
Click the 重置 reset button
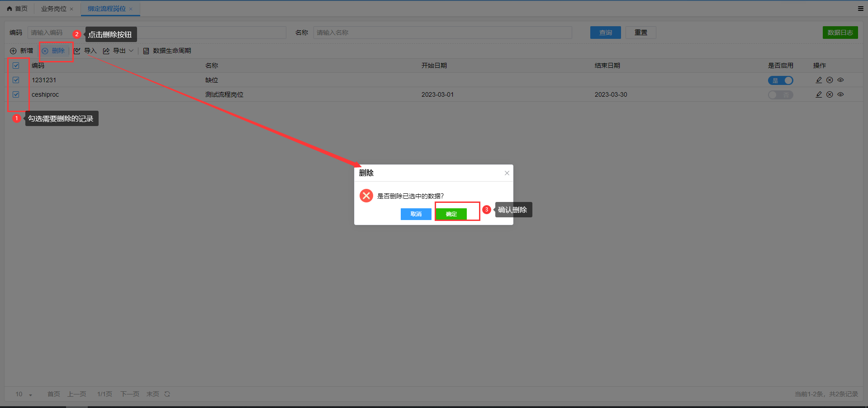(x=641, y=33)
